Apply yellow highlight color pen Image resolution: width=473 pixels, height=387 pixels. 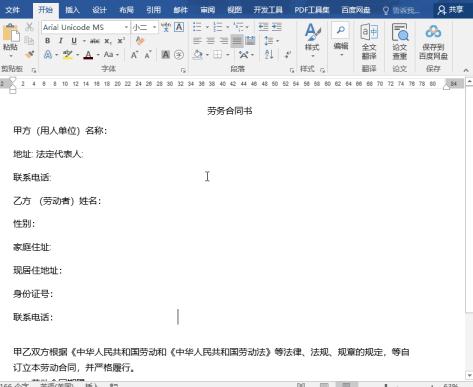coord(68,54)
